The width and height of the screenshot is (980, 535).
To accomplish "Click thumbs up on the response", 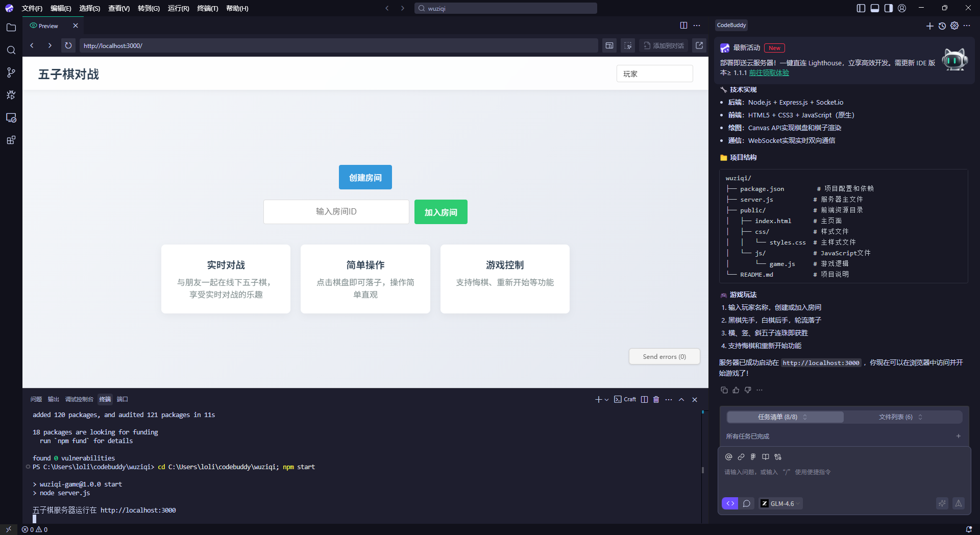I will click(x=736, y=390).
